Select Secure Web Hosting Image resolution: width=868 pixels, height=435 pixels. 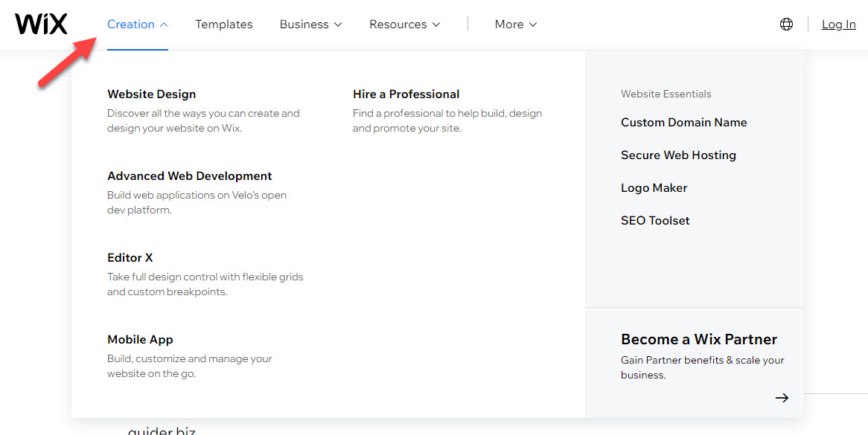click(x=678, y=155)
